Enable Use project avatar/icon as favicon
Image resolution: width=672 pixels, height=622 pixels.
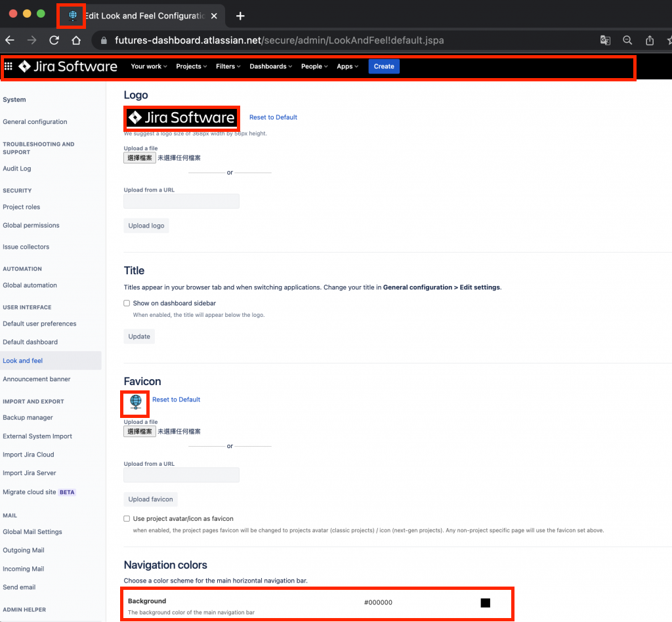127,519
